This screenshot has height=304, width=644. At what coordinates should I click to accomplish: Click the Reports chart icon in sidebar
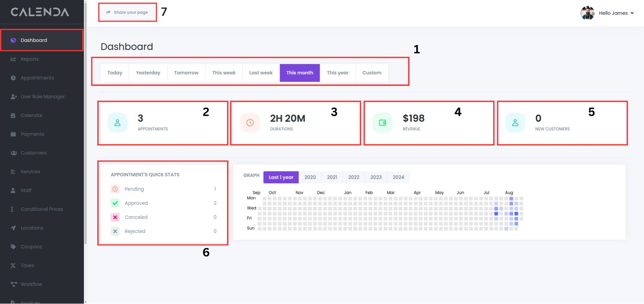click(13, 59)
